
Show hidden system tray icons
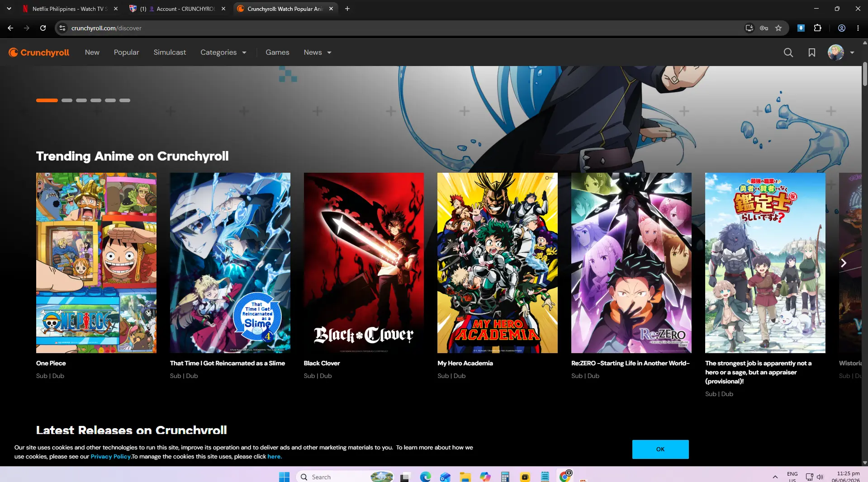point(775,477)
